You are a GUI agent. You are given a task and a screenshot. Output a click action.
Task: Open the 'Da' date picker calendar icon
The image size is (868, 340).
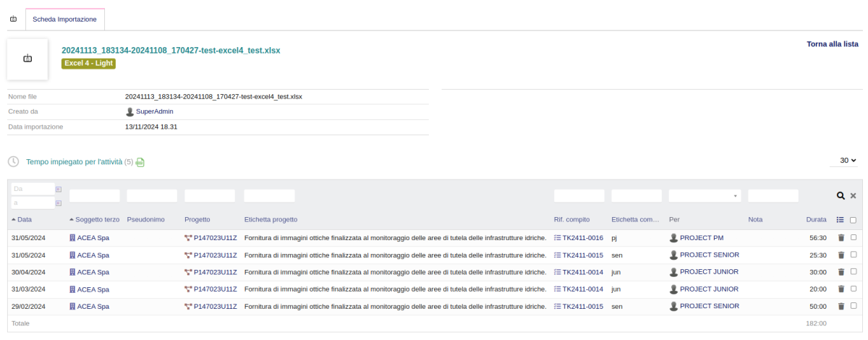(59, 189)
